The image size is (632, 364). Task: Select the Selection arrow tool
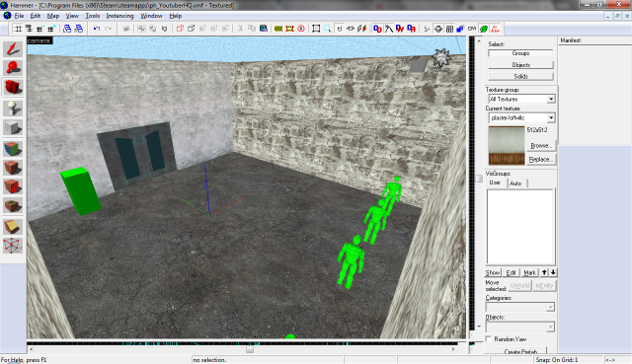[13, 49]
